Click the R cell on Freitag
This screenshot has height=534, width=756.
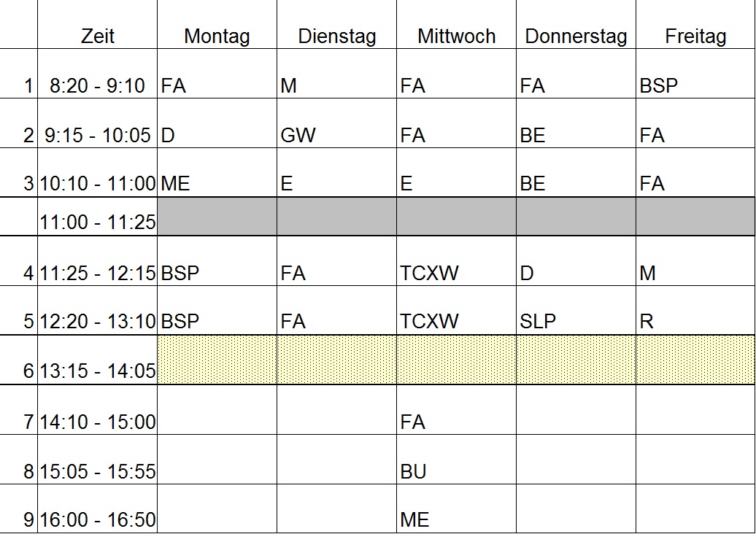(x=695, y=310)
